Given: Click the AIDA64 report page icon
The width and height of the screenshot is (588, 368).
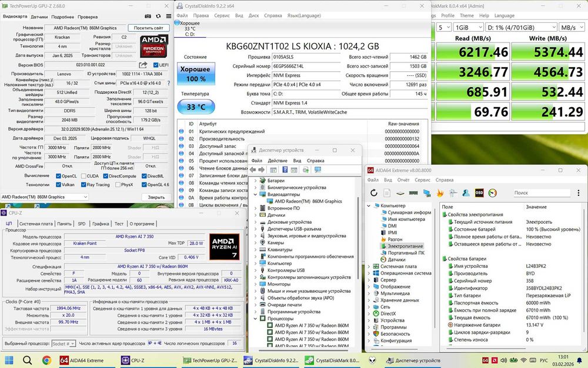Looking at the screenshot, I should click(x=387, y=193).
